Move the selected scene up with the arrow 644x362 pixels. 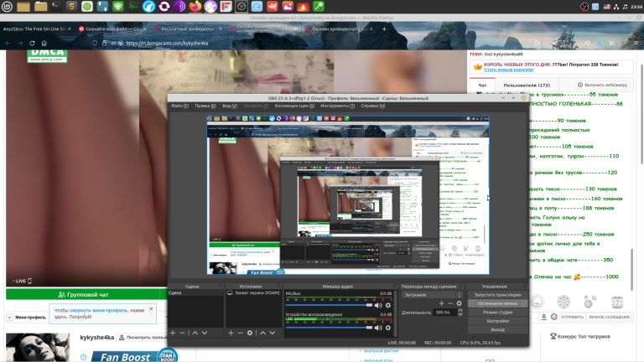(x=195, y=333)
